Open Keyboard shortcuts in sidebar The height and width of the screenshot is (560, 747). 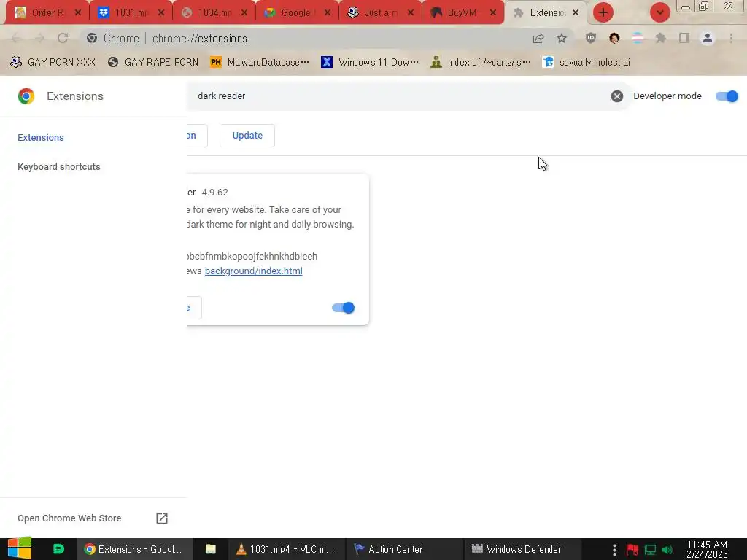pyautogui.click(x=59, y=167)
